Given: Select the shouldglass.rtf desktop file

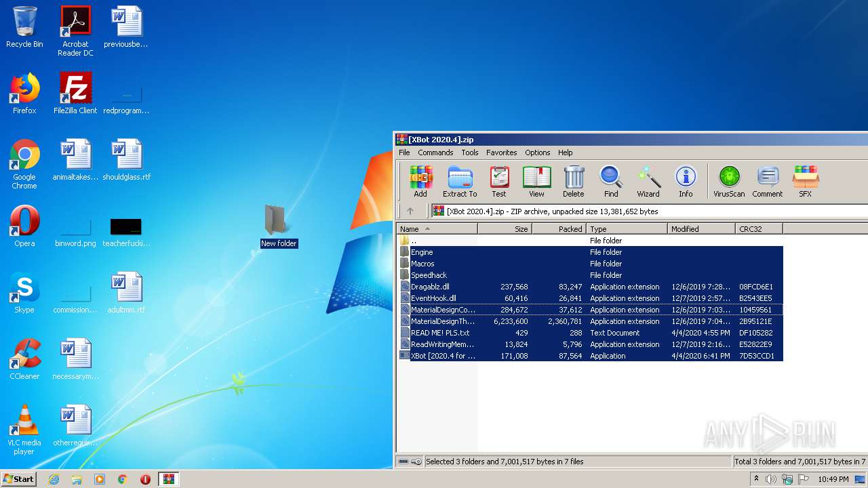Looking at the screenshot, I should coord(126,160).
